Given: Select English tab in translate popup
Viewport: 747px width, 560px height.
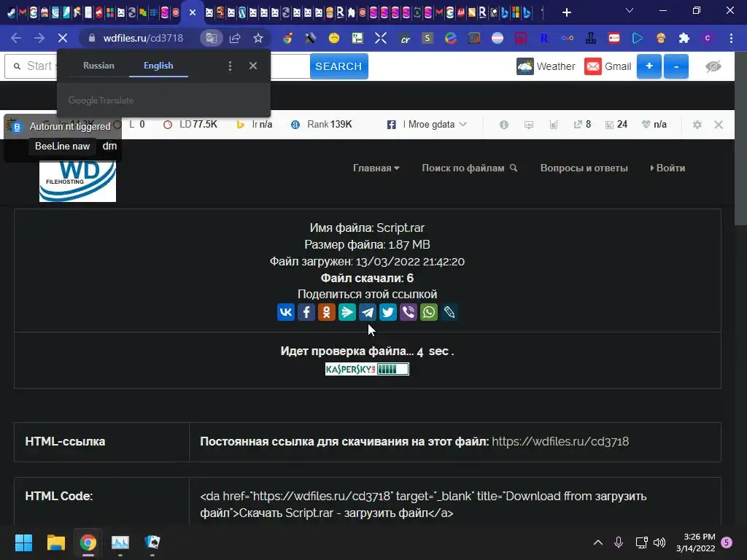Looking at the screenshot, I should pyautogui.click(x=158, y=66).
